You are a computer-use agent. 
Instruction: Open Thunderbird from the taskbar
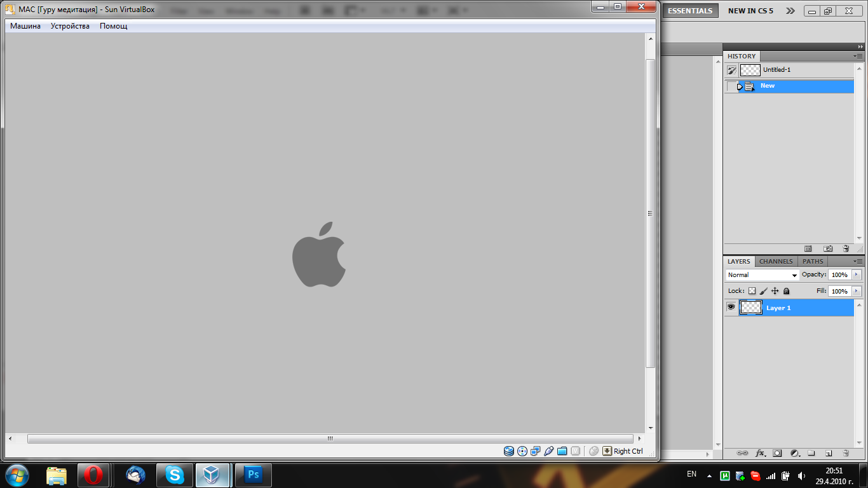(135, 475)
